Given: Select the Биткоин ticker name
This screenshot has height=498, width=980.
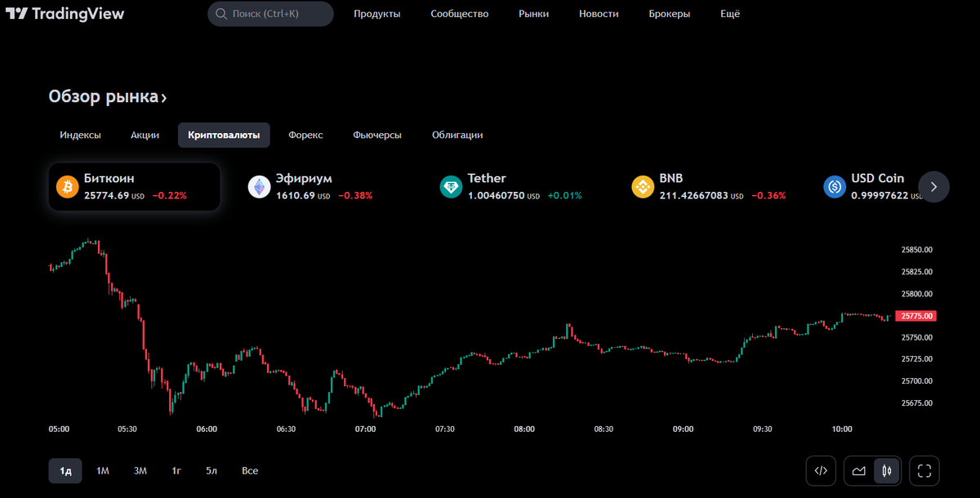Looking at the screenshot, I should click(x=109, y=179).
